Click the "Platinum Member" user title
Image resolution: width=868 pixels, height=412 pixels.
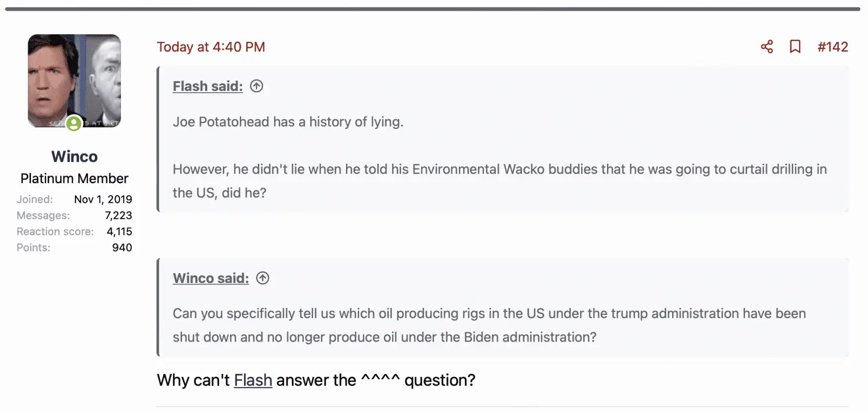pos(74,178)
